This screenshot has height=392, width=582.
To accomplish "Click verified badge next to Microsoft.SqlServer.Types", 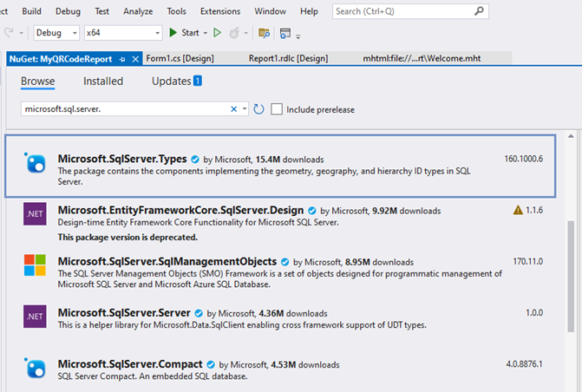I will (195, 160).
